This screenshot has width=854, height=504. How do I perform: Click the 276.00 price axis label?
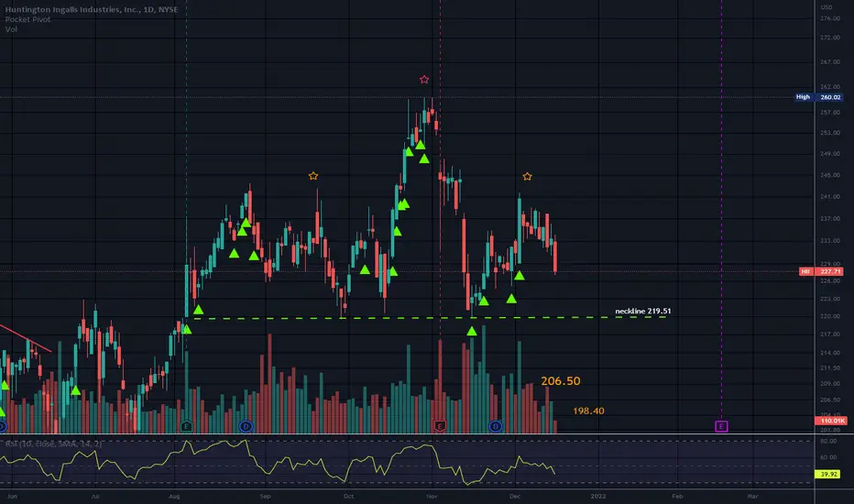[830, 18]
